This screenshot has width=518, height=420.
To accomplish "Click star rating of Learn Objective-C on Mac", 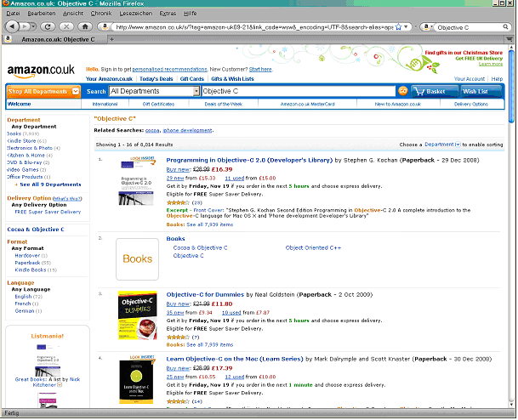I will click(178, 401).
